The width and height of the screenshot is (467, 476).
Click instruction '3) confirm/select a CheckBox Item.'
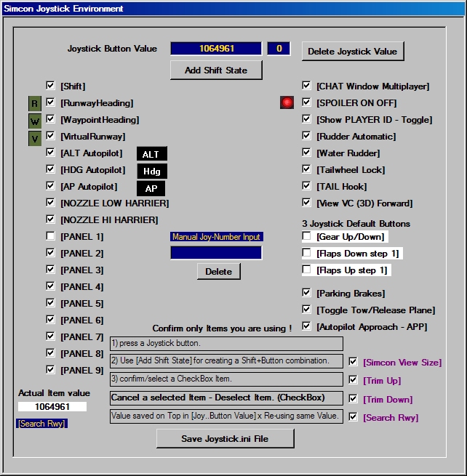coord(226,379)
